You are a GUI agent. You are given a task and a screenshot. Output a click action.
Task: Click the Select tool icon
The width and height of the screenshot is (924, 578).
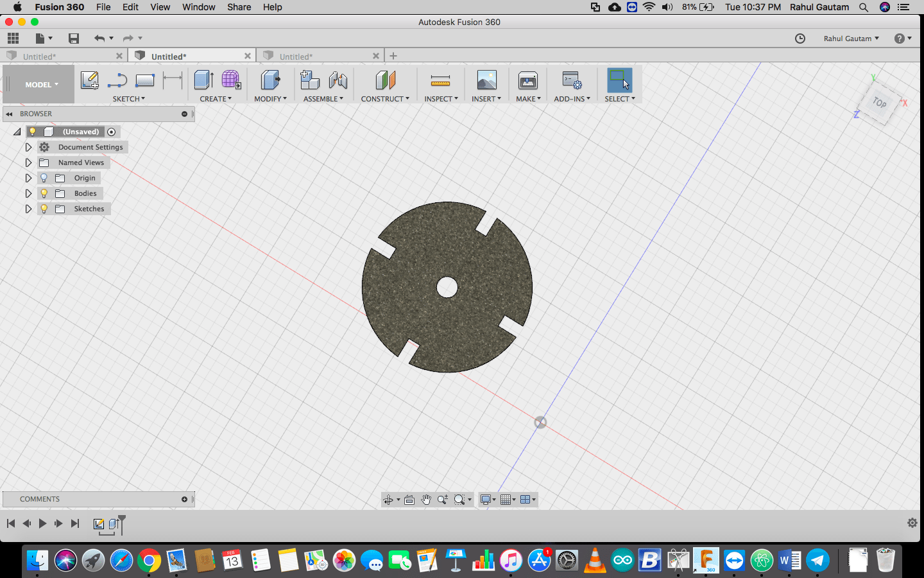619,80
